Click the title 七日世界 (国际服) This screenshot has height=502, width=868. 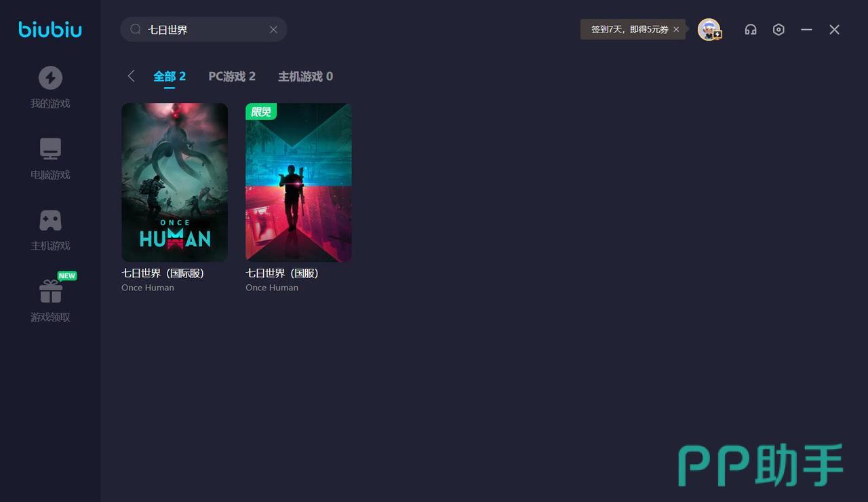coord(163,273)
